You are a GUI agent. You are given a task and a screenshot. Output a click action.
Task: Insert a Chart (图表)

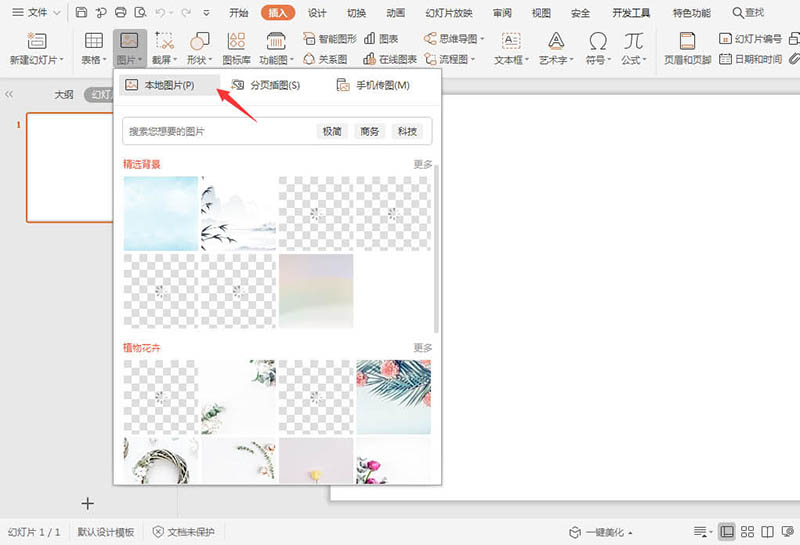tap(381, 38)
